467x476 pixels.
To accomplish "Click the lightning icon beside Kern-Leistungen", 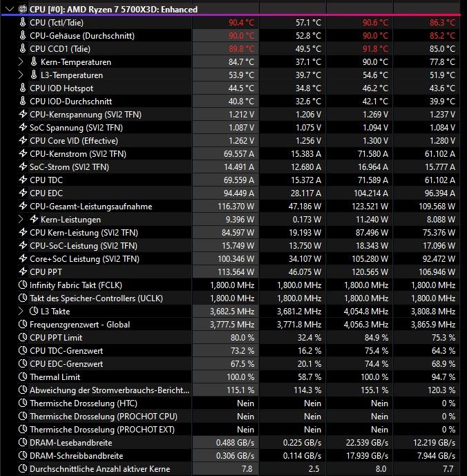I will [x=34, y=219].
